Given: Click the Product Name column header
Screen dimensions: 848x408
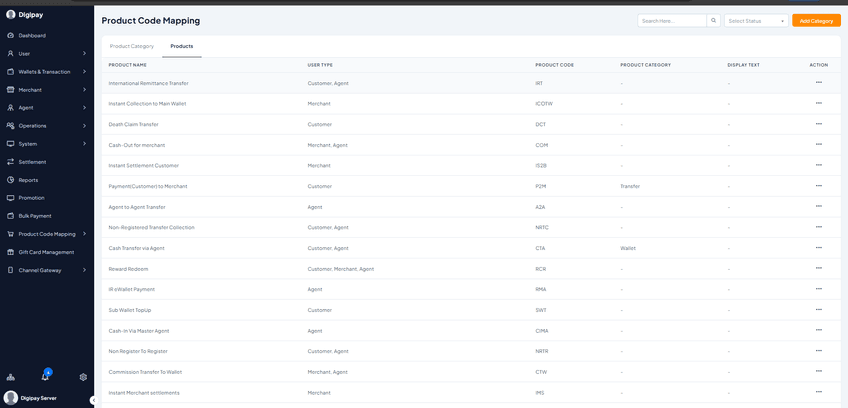Looking at the screenshot, I should tap(128, 65).
